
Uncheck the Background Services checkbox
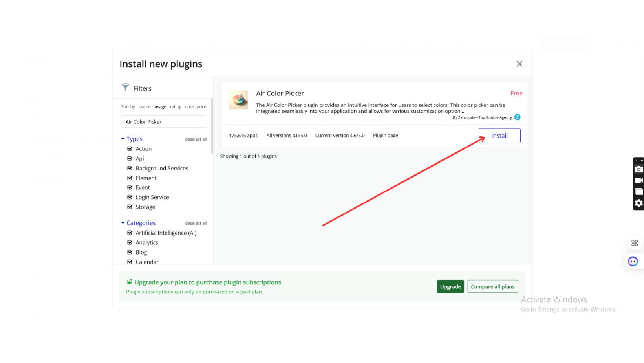click(x=130, y=168)
